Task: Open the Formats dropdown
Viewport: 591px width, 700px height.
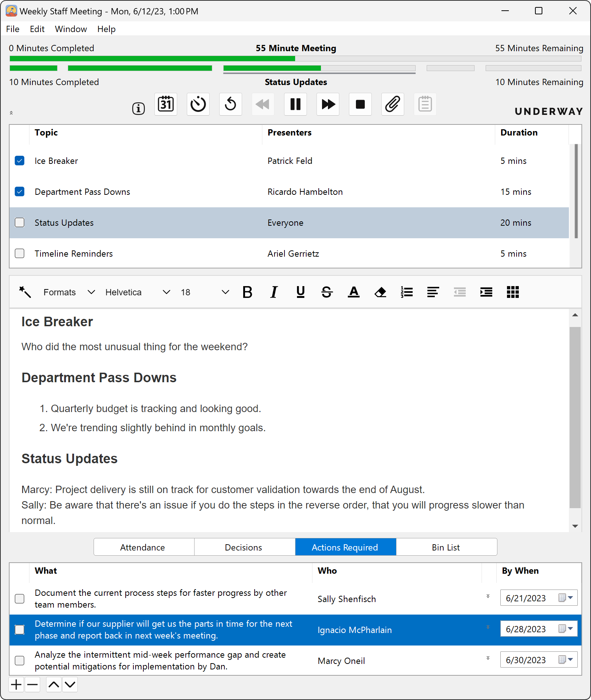Action: coord(69,292)
